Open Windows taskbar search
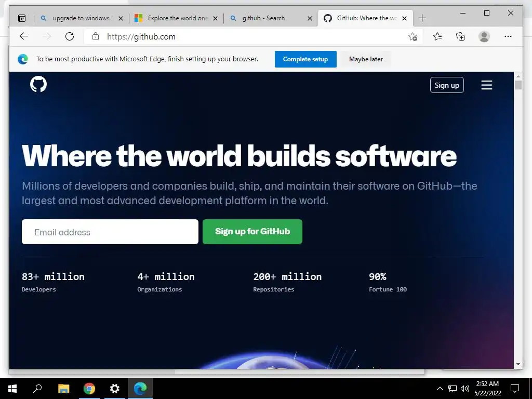The image size is (532, 399). tap(37, 389)
